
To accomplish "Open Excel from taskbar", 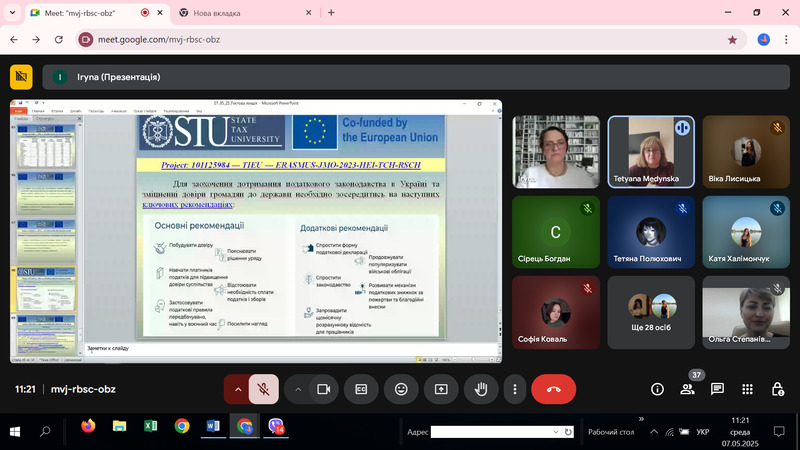I will pyautogui.click(x=151, y=426).
